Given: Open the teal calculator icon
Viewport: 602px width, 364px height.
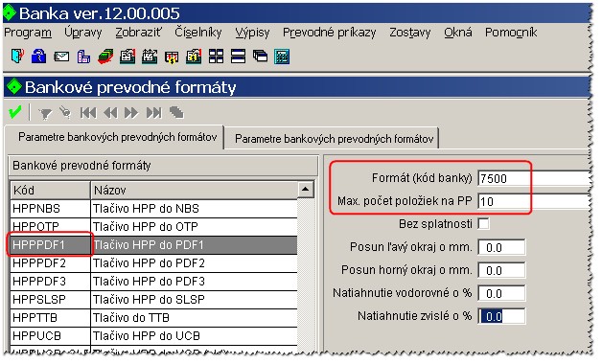Looking at the screenshot, I should tap(282, 57).
